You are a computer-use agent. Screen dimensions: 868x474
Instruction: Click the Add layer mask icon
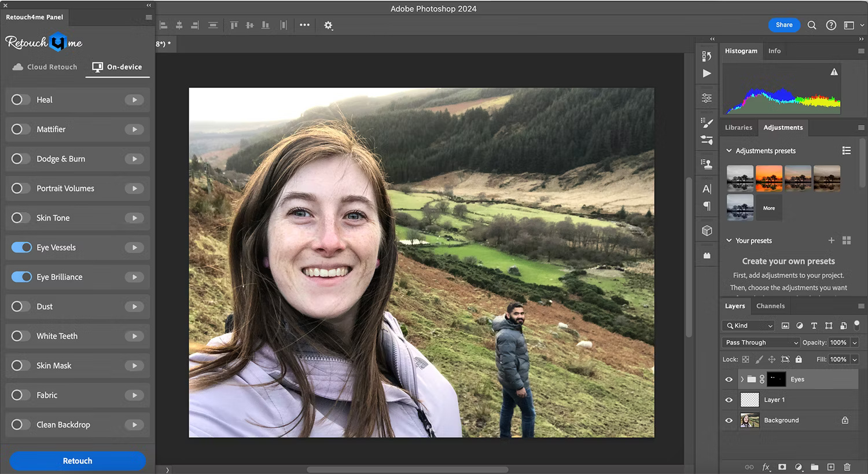coord(782,467)
